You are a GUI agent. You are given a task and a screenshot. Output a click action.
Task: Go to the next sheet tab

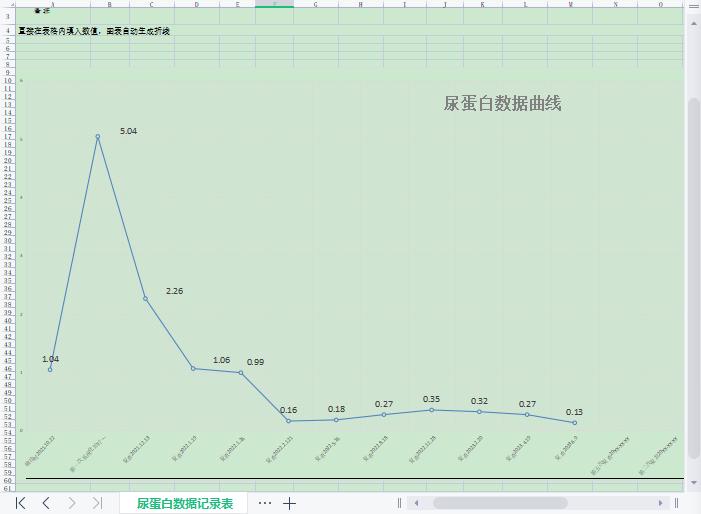pos(72,503)
